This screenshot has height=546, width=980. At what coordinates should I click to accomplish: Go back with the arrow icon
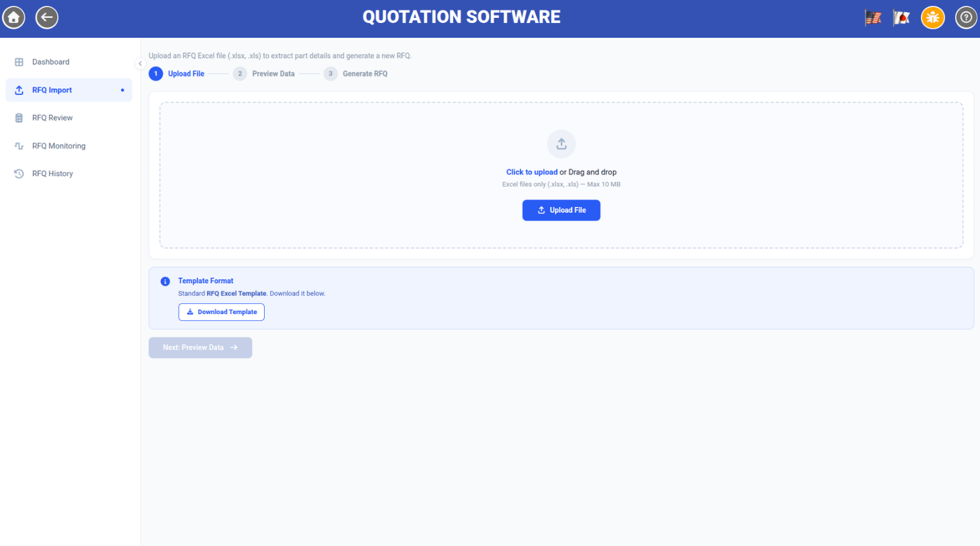tap(47, 17)
